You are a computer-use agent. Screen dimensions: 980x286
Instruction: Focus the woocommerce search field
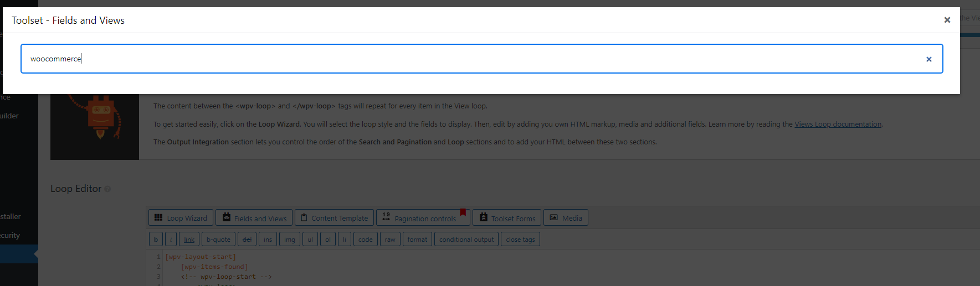point(482,59)
